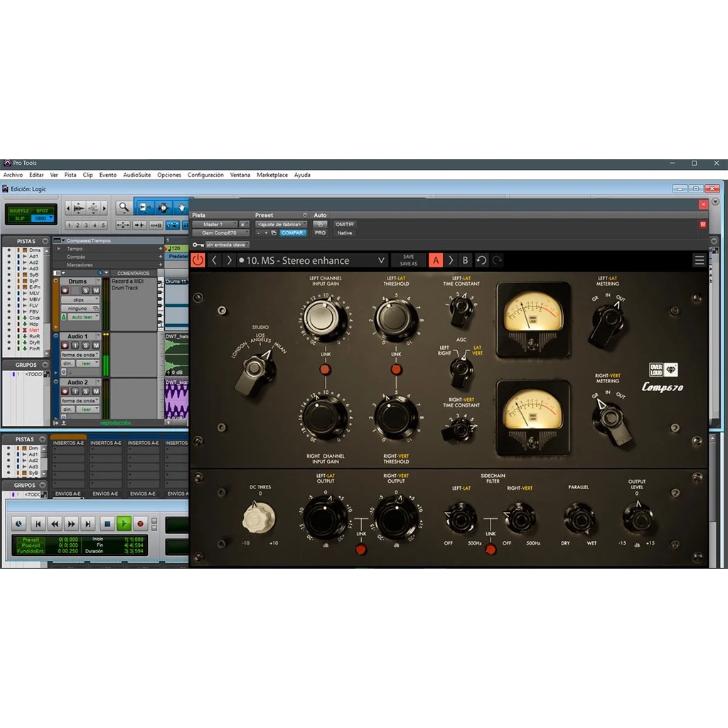Screen dimensions: 728x728
Task: Click the COMPAR button
Action: coord(292,233)
